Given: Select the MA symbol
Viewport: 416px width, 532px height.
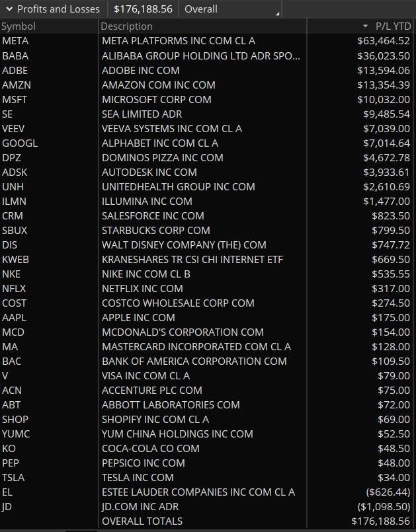Looking at the screenshot, I should pos(10,347).
